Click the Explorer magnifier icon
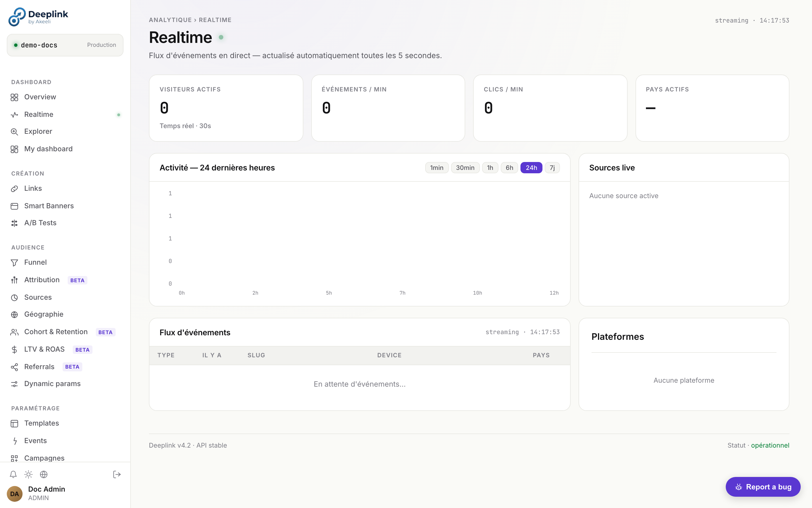812x508 pixels. 14,132
